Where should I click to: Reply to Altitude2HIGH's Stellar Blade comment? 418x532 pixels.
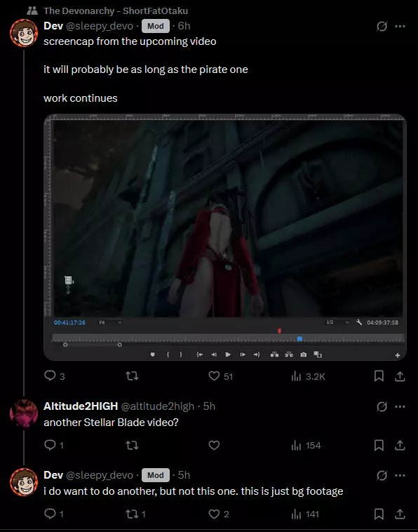pyautogui.click(x=50, y=445)
